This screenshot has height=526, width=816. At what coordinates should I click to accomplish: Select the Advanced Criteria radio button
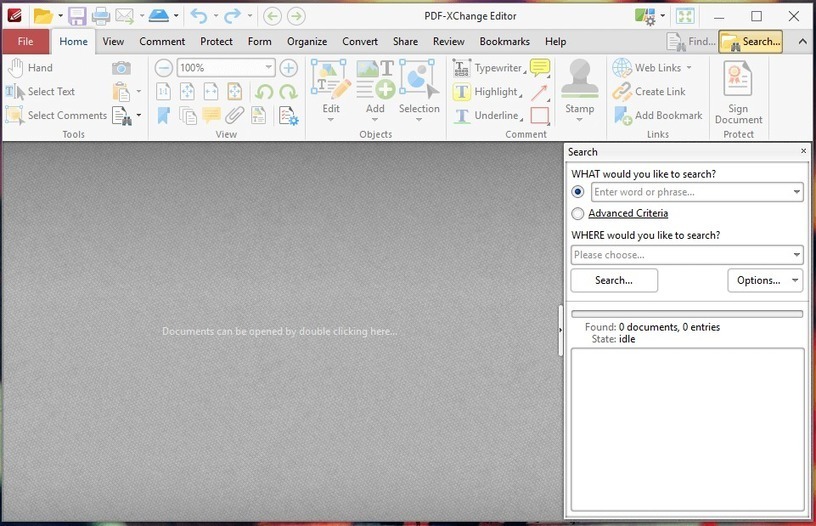578,213
